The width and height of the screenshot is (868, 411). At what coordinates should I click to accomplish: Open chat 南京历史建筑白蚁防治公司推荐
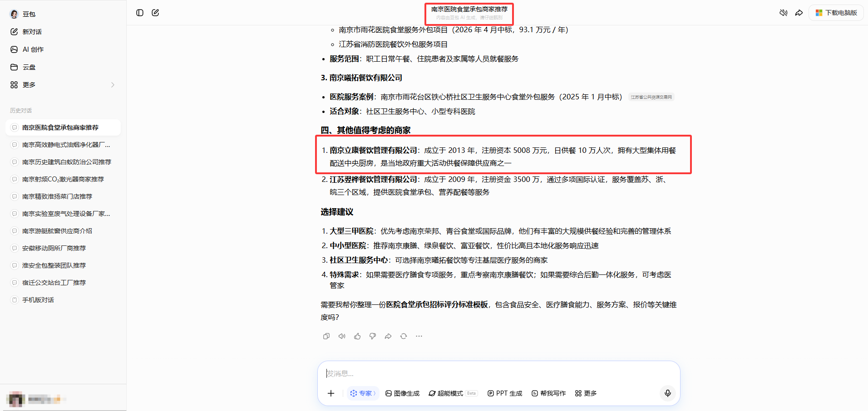pos(63,162)
